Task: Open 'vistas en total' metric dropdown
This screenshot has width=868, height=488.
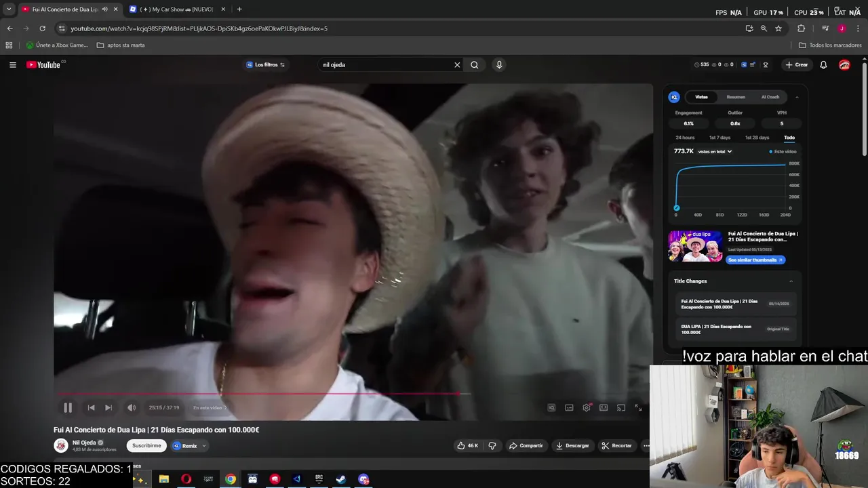Action: (715, 152)
